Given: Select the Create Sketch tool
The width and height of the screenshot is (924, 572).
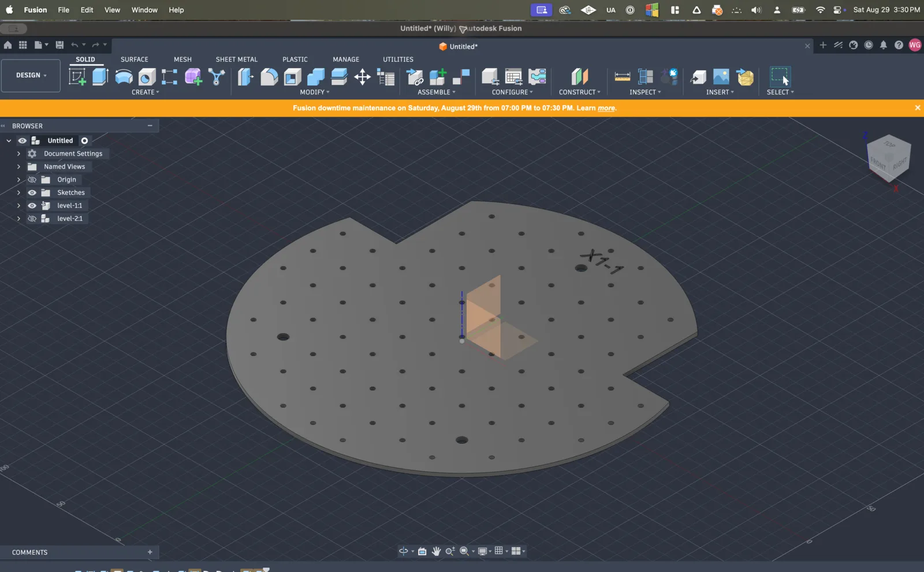Looking at the screenshot, I should tap(77, 76).
